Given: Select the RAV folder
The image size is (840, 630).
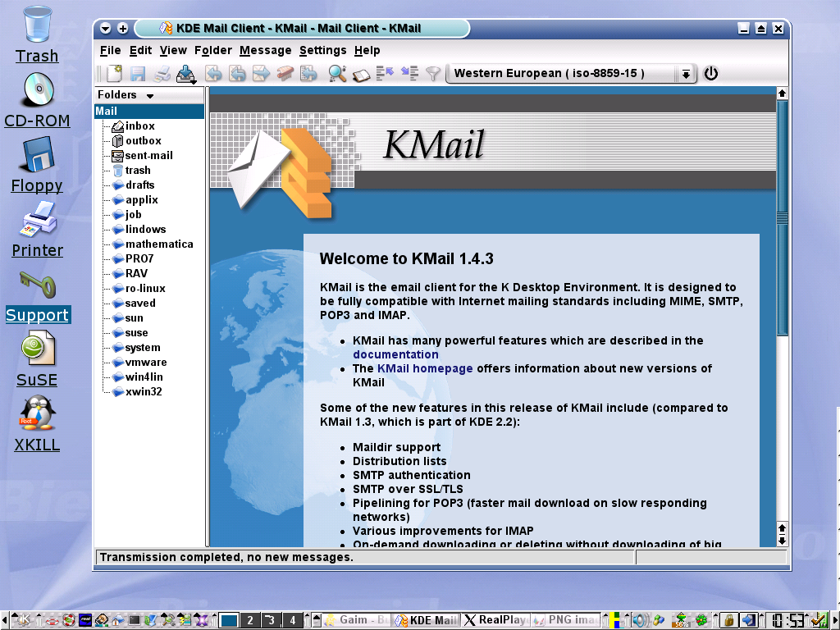Looking at the screenshot, I should point(136,273).
